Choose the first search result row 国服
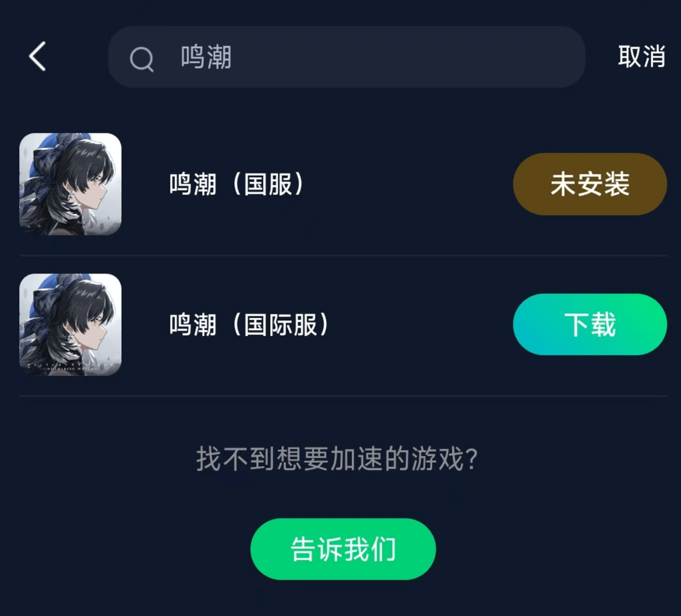This screenshot has height=616, width=681. tap(343, 184)
